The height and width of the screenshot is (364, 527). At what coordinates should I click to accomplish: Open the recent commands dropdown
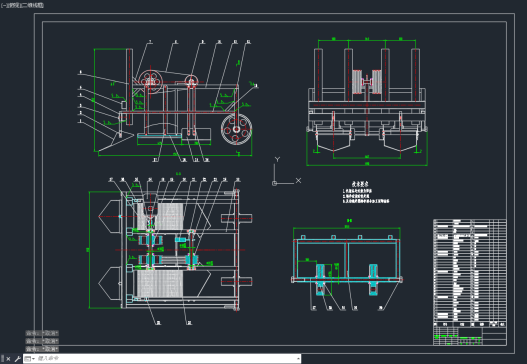click(x=30, y=359)
